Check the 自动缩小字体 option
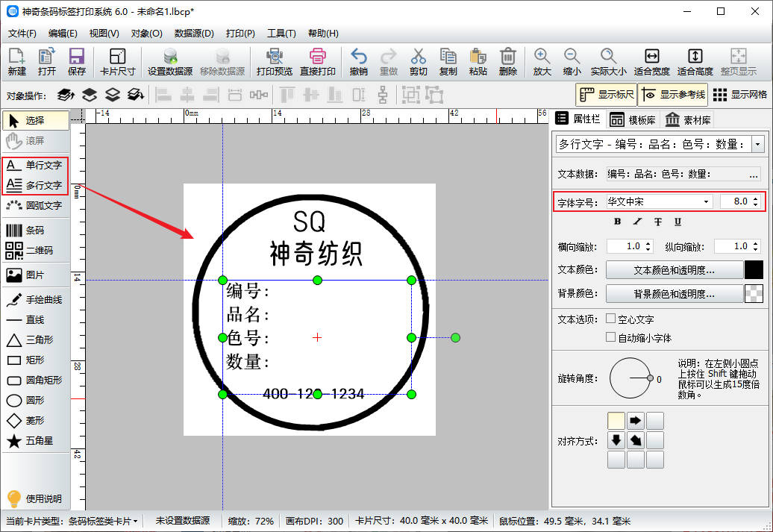The image size is (773, 532). point(611,337)
